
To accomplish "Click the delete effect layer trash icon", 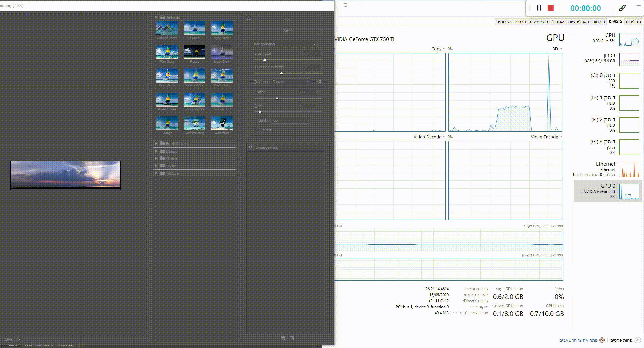I will point(292,338).
